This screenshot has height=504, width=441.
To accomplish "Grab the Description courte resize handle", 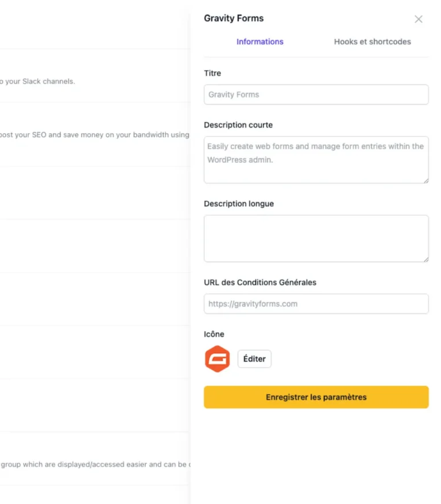I will pos(425,180).
